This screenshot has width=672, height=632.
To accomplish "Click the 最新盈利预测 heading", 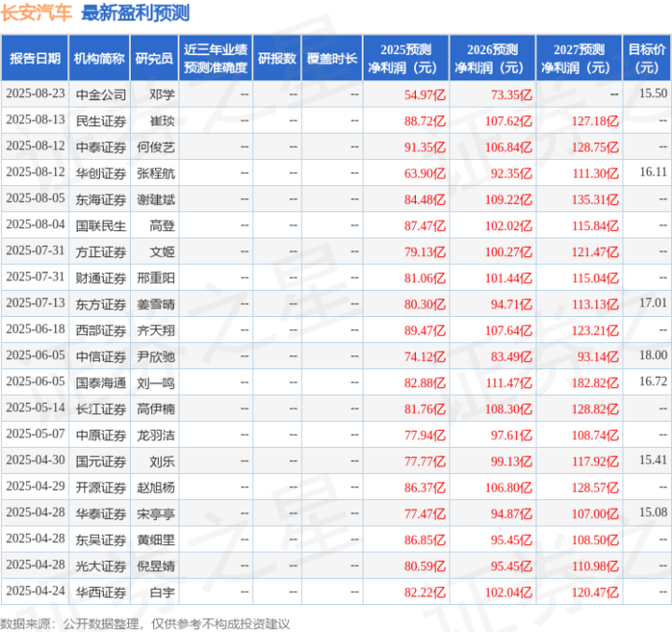I will pyautogui.click(x=136, y=13).
